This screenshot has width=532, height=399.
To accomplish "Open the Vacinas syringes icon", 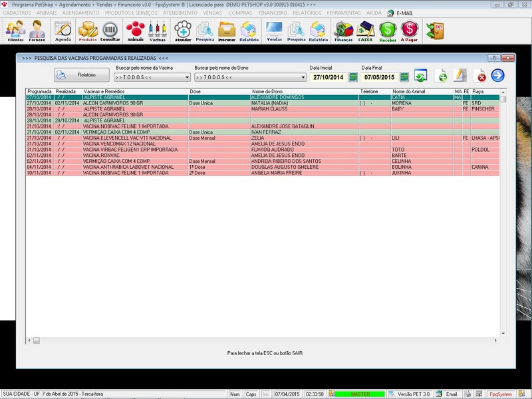I will (158, 31).
